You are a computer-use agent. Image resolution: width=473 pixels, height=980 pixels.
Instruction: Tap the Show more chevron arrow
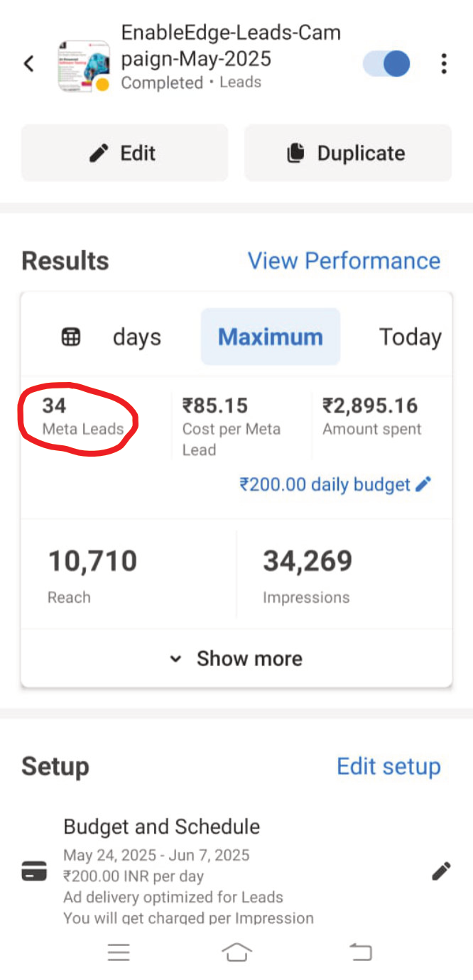(x=175, y=659)
